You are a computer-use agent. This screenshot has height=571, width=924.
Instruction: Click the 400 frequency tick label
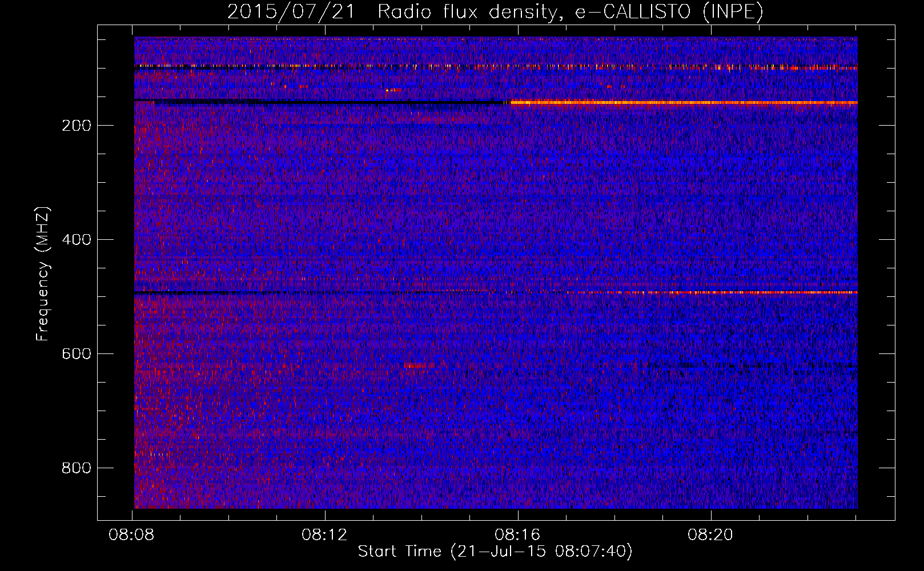(77, 240)
